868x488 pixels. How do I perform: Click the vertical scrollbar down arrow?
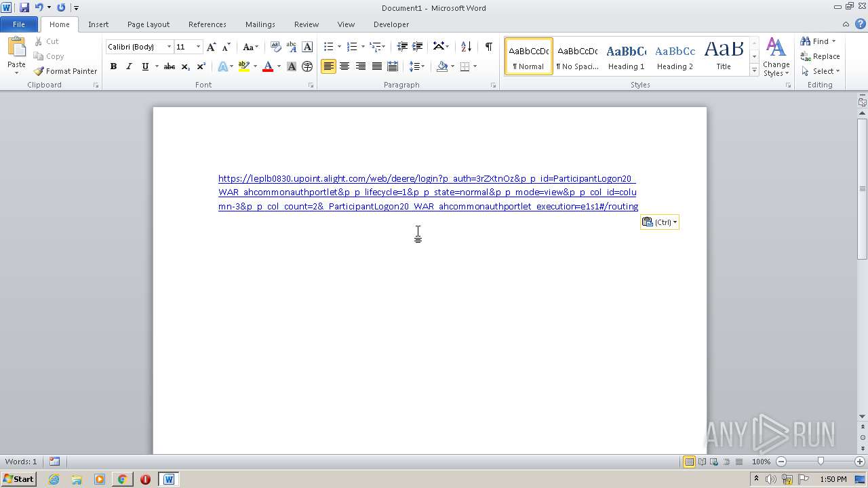coord(863,416)
